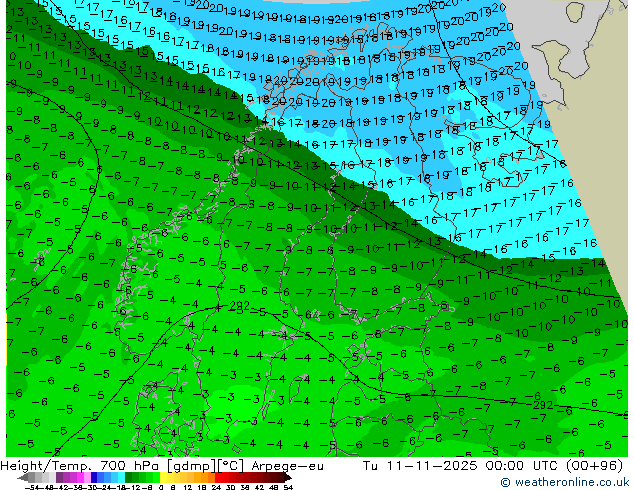Image resolution: width=634 pixels, height=490 pixels.
Task: Pick the orange legend swatch above '18'
Action: pyautogui.click(x=205, y=478)
